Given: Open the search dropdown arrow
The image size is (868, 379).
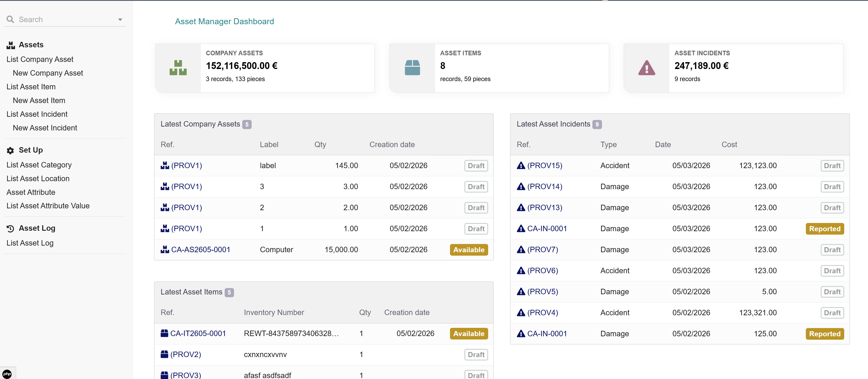Looking at the screenshot, I should [120, 20].
